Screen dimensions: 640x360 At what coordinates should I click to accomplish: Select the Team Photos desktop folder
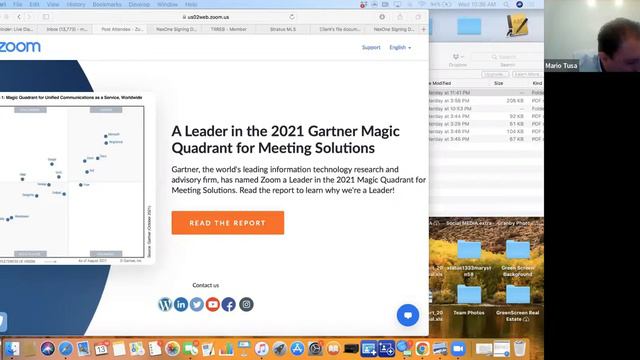click(469, 300)
